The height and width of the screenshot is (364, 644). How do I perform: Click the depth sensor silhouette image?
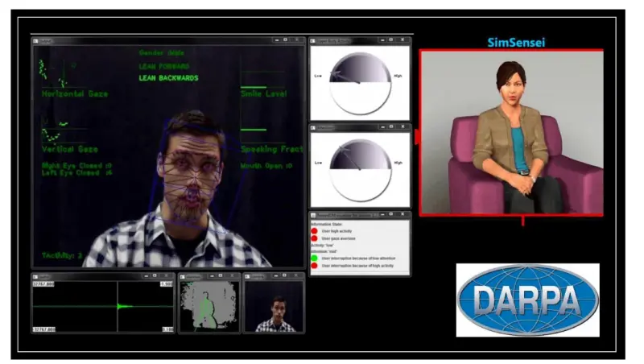pos(209,306)
